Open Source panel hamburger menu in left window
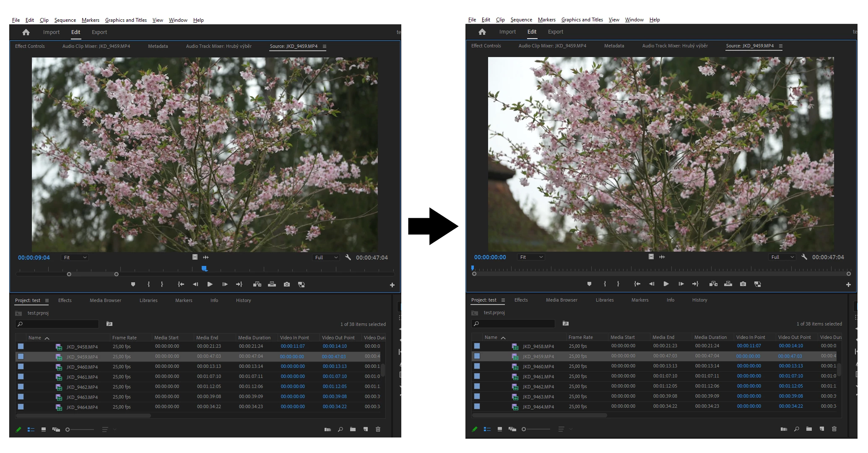 point(325,46)
